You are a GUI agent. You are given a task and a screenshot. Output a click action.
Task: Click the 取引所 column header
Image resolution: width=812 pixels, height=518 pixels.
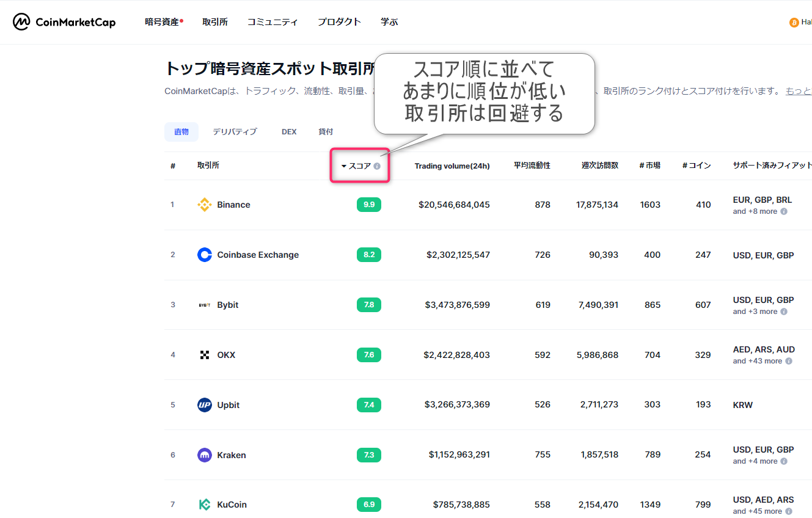click(208, 165)
